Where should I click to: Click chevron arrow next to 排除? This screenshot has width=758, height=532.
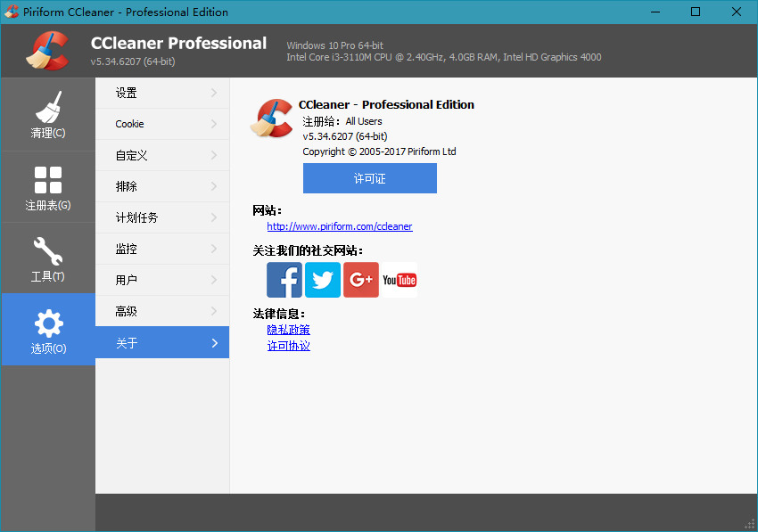[x=214, y=186]
